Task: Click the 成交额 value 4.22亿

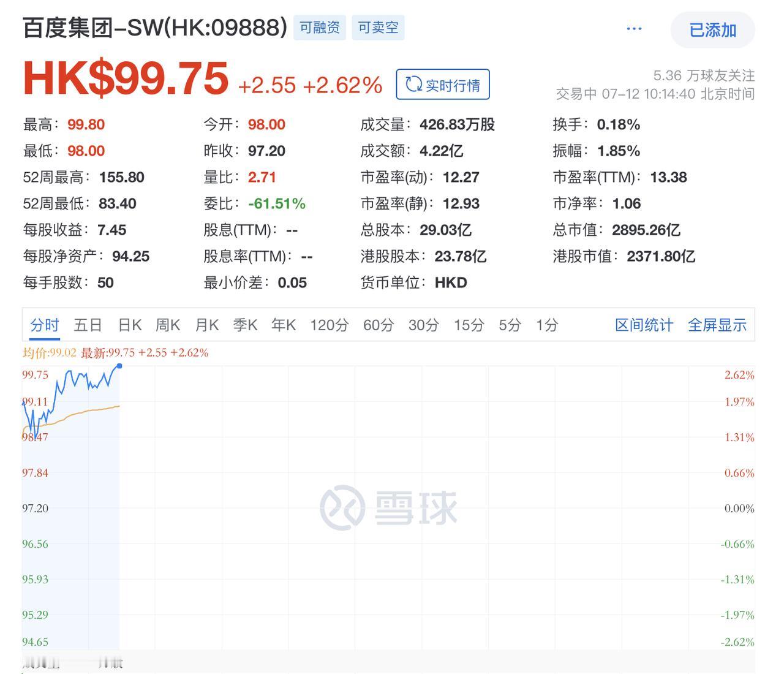Action: click(441, 151)
